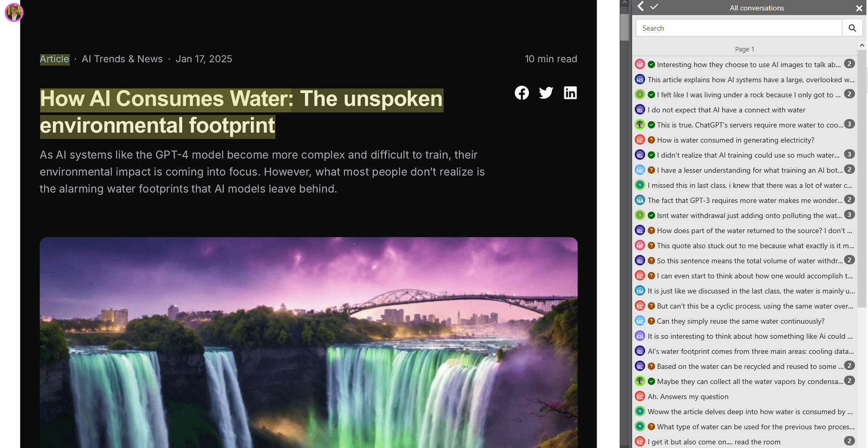Share article on Facebook
The height and width of the screenshot is (448, 868).
(522, 93)
